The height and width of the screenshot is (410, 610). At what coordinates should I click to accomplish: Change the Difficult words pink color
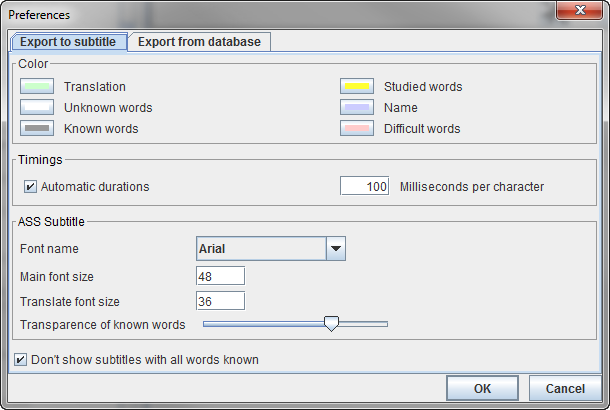point(357,129)
